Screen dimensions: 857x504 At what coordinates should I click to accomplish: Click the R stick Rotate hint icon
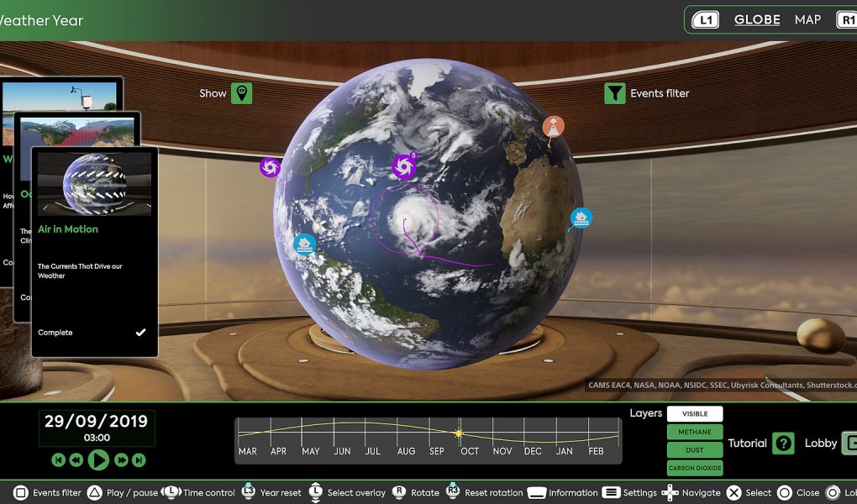point(400,491)
